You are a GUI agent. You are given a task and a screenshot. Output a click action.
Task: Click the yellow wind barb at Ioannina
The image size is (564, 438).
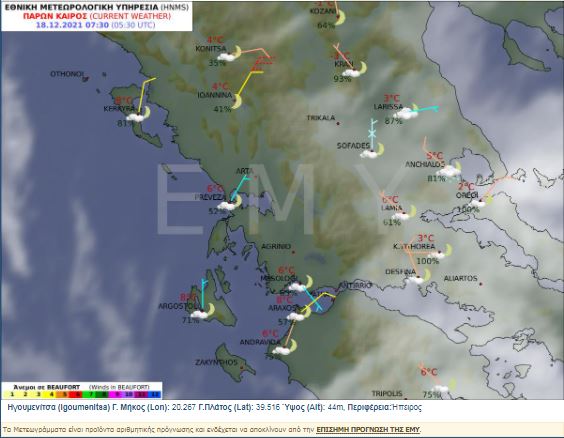pos(250,83)
